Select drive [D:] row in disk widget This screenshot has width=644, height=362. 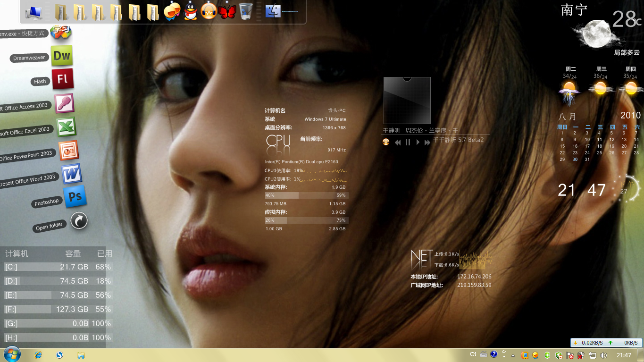tap(58, 281)
